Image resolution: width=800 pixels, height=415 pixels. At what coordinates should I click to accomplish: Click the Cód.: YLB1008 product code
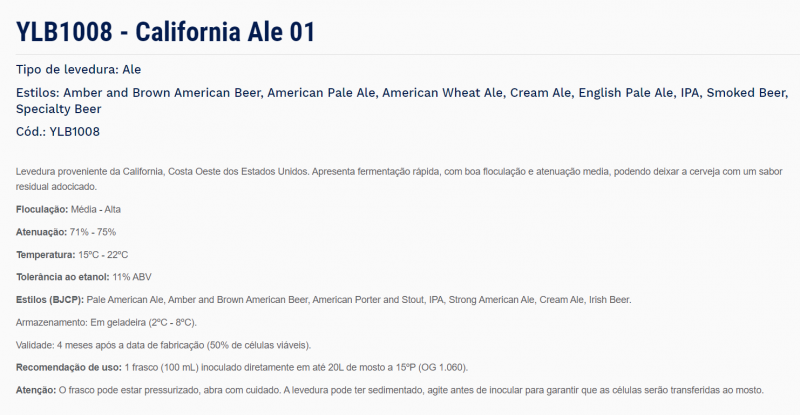click(x=58, y=132)
